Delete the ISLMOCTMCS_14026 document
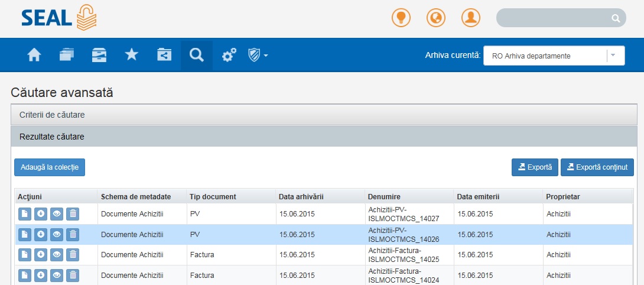This screenshot has height=285, width=644. (x=73, y=234)
